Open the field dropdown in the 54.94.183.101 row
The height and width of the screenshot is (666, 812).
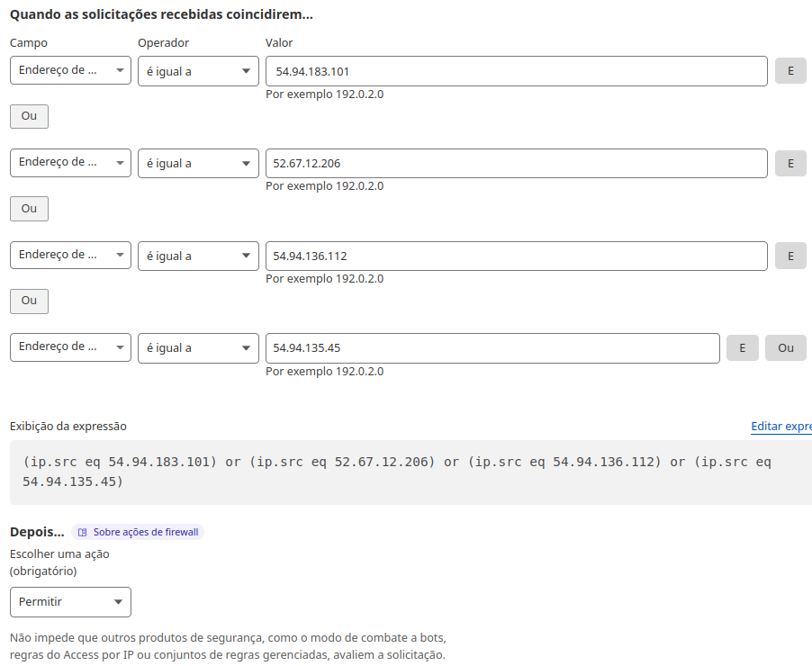[x=70, y=70]
